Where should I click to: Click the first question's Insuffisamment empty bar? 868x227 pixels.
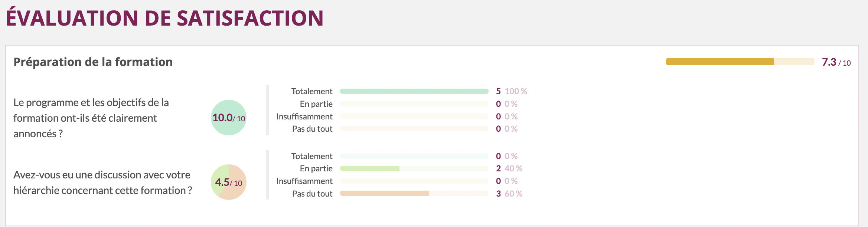[x=414, y=116]
